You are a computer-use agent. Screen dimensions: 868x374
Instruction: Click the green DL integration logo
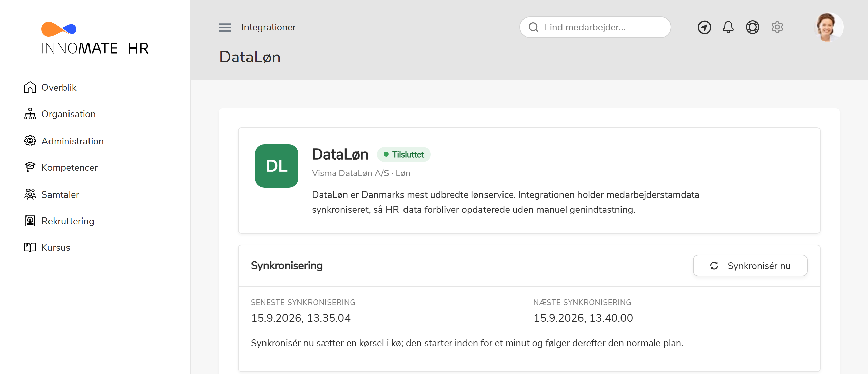(277, 166)
